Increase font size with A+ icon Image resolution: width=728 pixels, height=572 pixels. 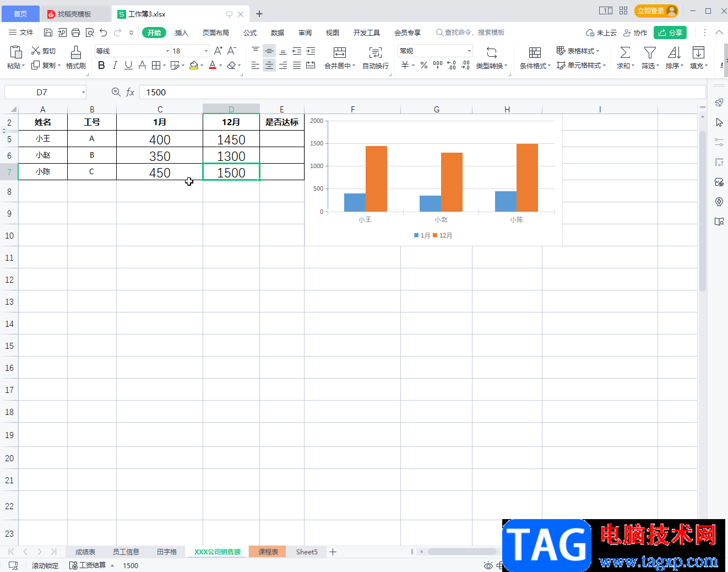218,51
